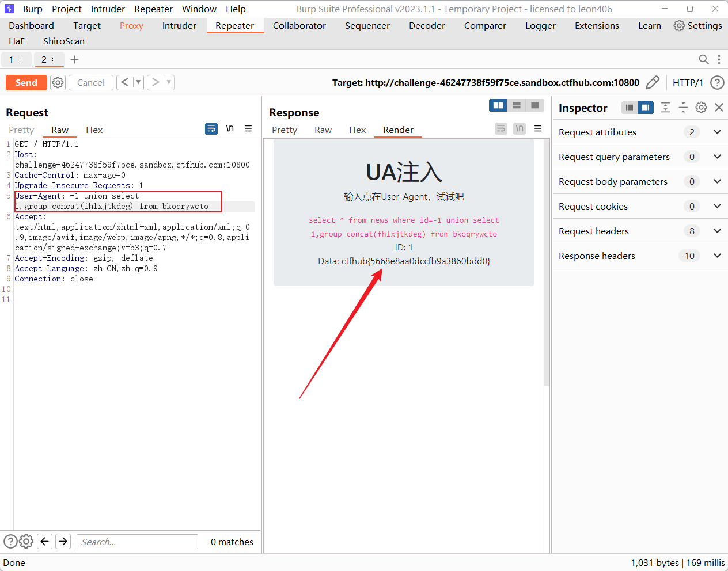Open Repeater tab options kebab menu
The image size is (728, 571).
[x=719, y=59]
